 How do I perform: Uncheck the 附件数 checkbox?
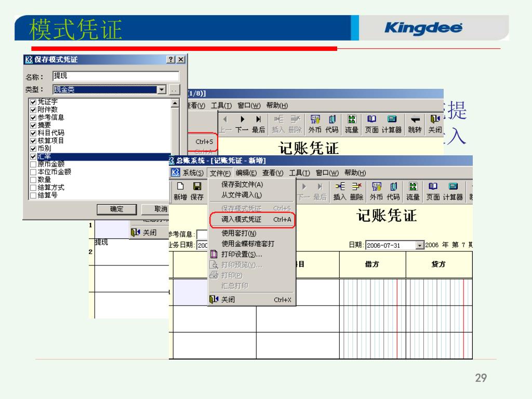point(33,110)
